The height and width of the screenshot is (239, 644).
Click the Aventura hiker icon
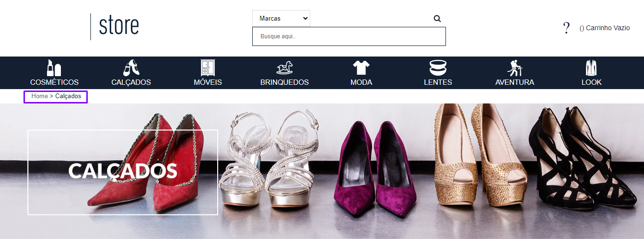(515, 68)
